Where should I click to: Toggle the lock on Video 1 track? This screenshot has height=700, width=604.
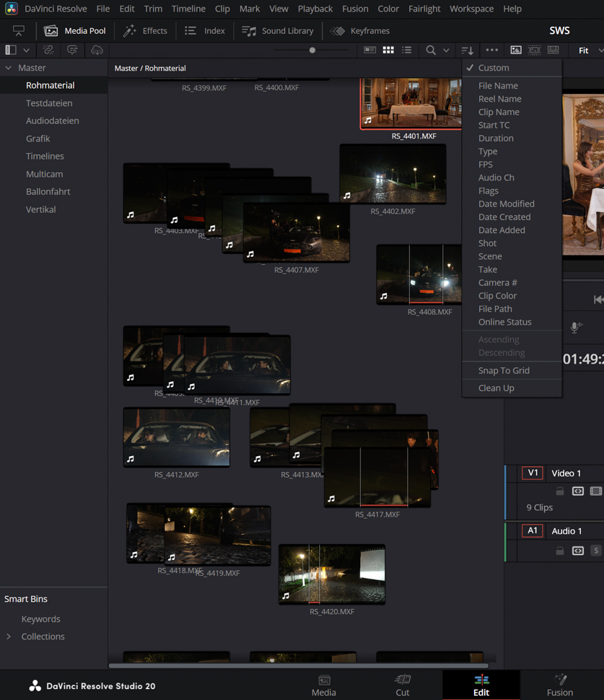[x=559, y=491]
